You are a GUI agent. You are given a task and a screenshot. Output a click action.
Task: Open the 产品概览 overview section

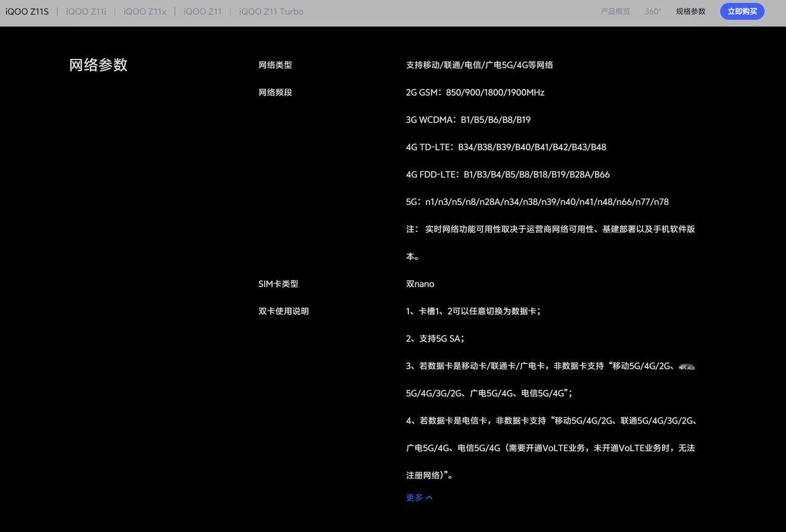coord(615,12)
